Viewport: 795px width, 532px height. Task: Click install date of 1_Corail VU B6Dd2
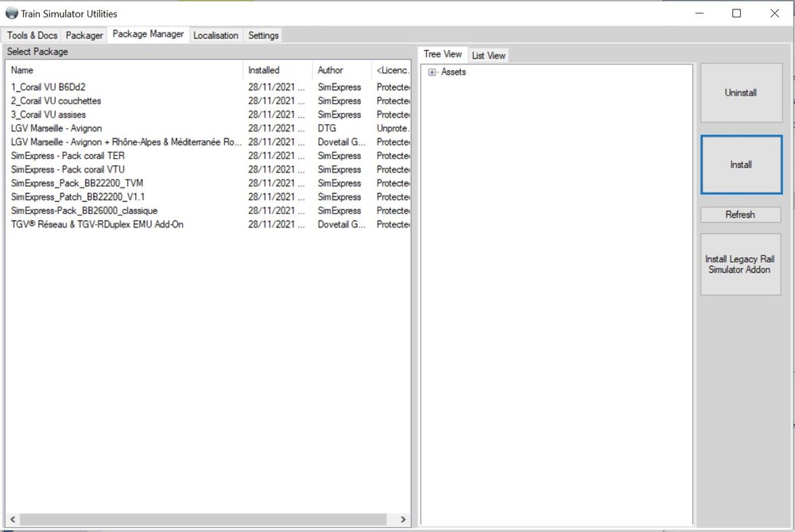pyautogui.click(x=277, y=87)
